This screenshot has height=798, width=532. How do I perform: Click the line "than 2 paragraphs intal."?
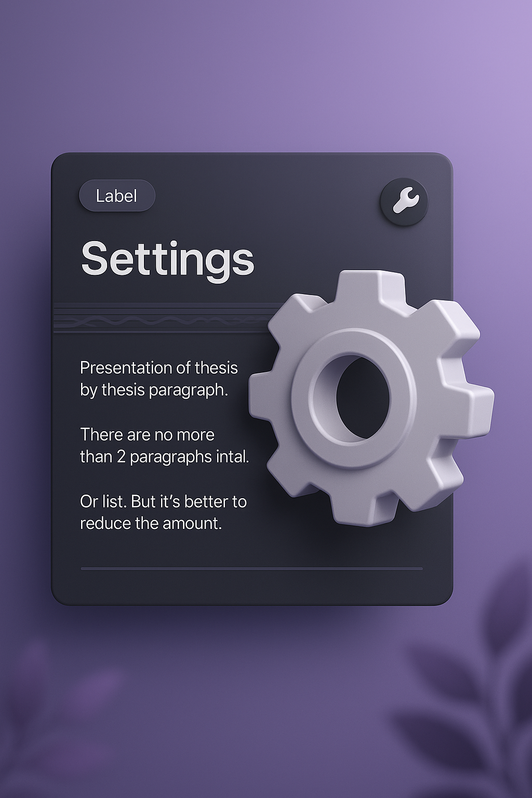(x=164, y=457)
